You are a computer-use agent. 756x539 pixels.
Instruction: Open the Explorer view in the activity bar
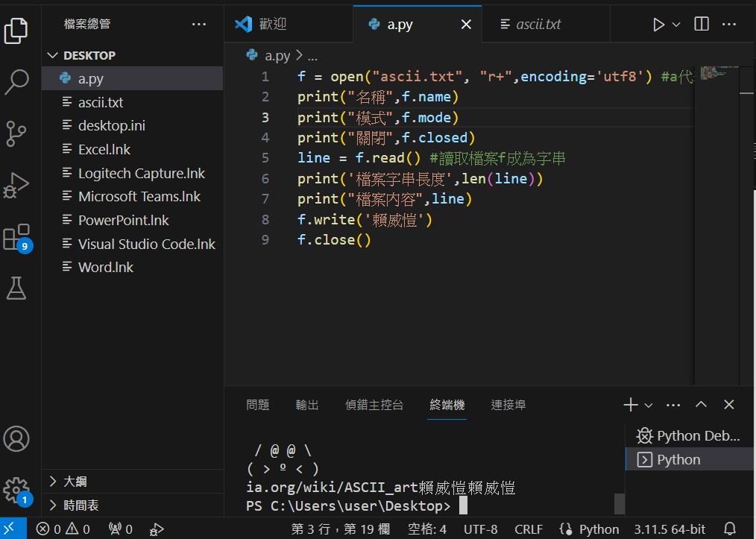point(16,31)
